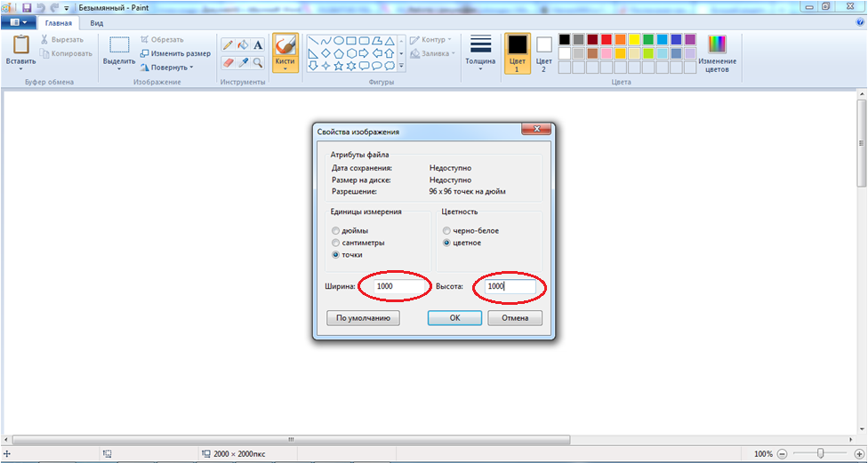Image resolution: width=868 pixels, height=463 pixels.
Task: Select the Text tool (letter A)
Action: [x=257, y=45]
